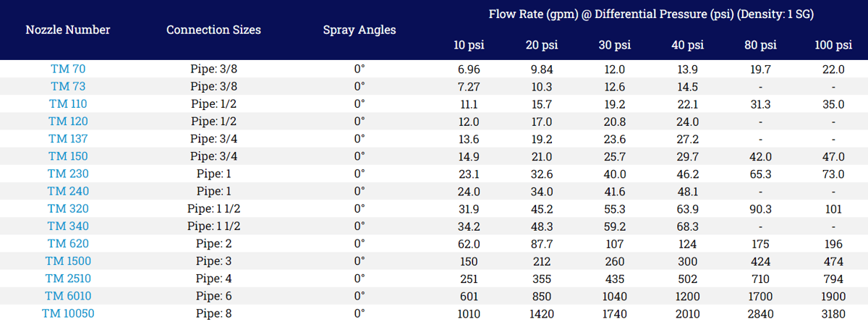Open the TM 230 nozzle link

[x=68, y=174]
